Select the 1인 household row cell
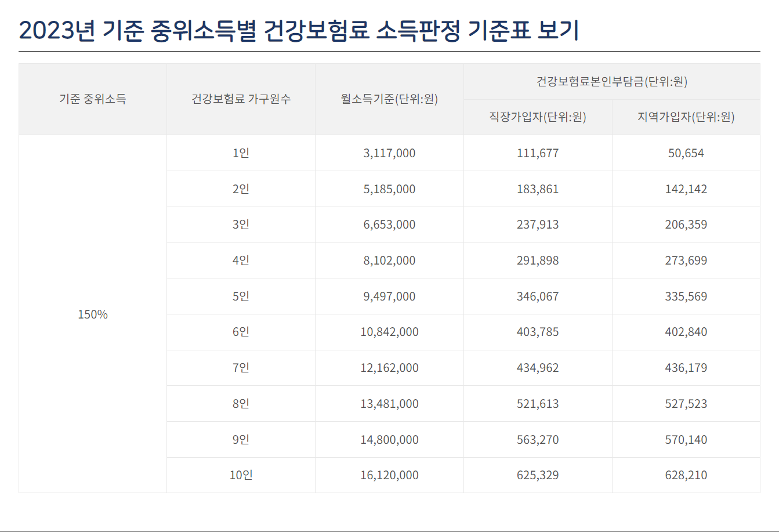 click(241, 153)
